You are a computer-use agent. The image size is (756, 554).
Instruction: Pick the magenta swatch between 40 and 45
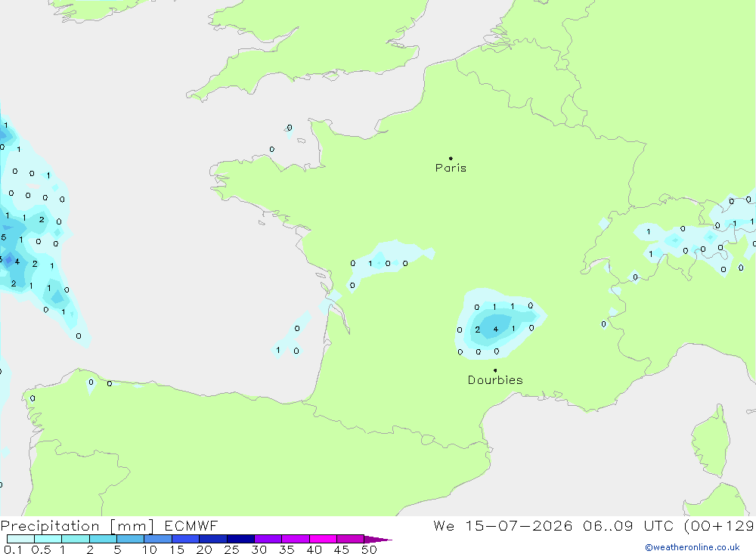pyautogui.click(x=323, y=539)
